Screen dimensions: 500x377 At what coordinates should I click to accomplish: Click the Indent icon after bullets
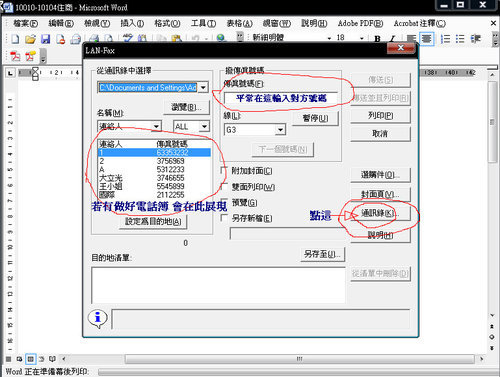tap(476, 39)
